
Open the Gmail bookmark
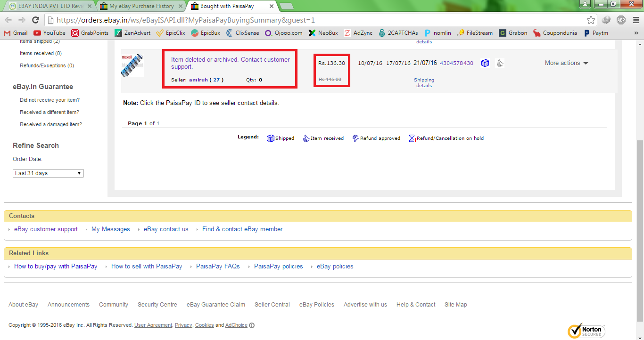pos(16,33)
